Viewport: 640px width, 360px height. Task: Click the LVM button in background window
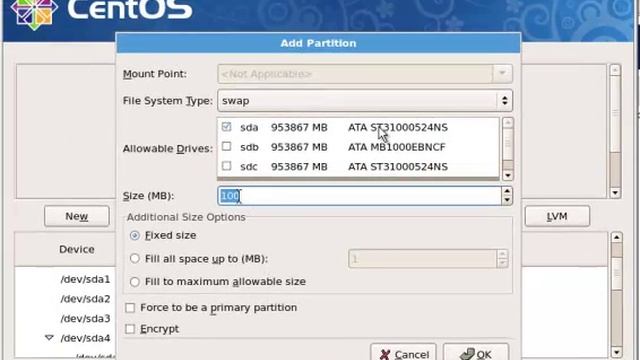(x=557, y=216)
